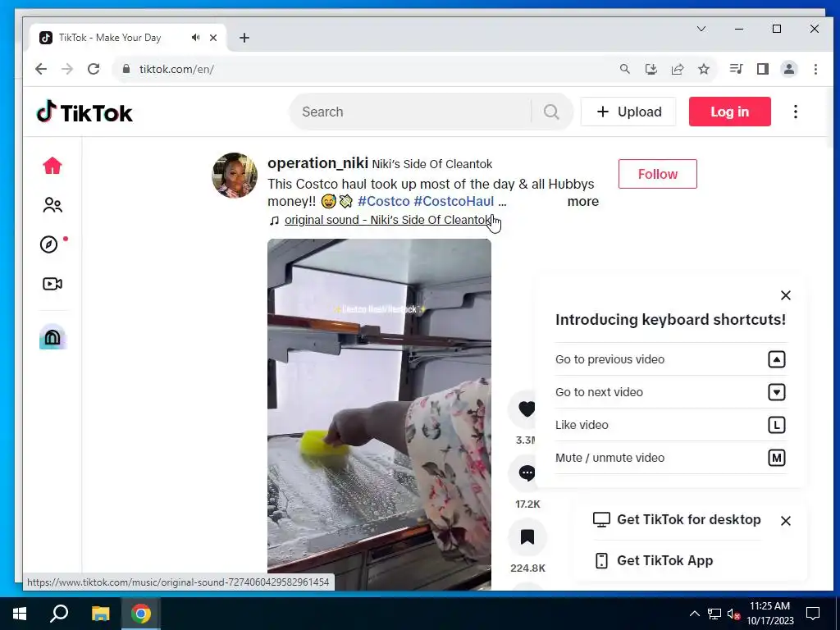This screenshot has height=630, width=840.
Task: Click the playing video thumbnail
Action: pyautogui.click(x=379, y=414)
